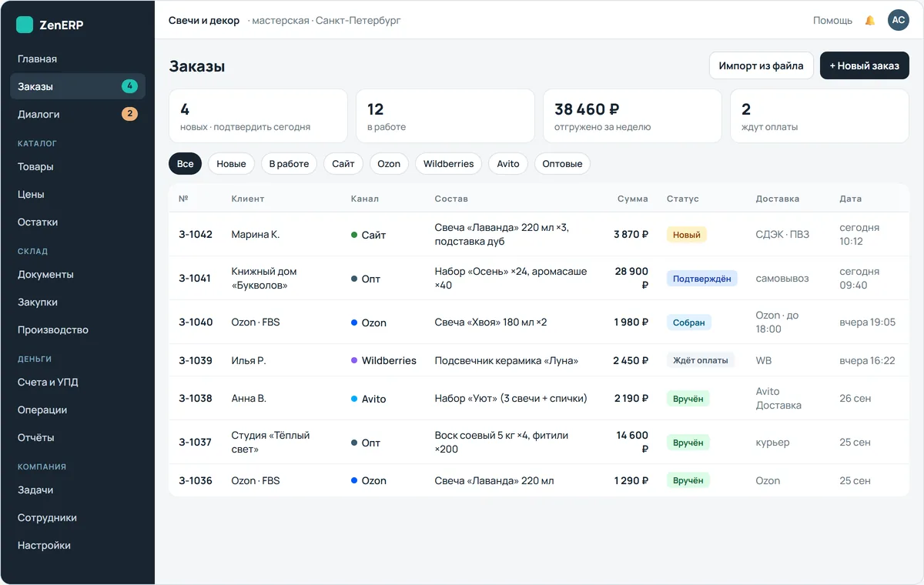
Task: Open the 12 в работе card
Action: [x=445, y=115]
